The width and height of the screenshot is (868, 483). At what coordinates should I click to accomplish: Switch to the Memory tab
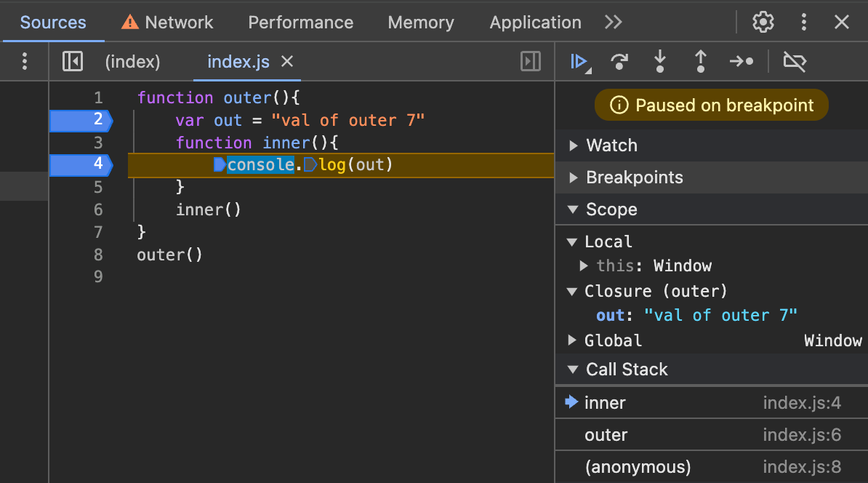(420, 22)
